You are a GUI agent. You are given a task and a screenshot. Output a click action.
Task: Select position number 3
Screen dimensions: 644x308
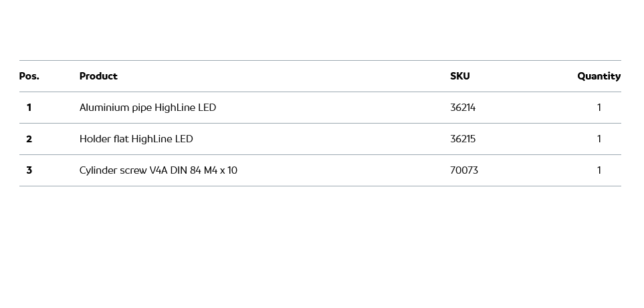[x=29, y=170]
